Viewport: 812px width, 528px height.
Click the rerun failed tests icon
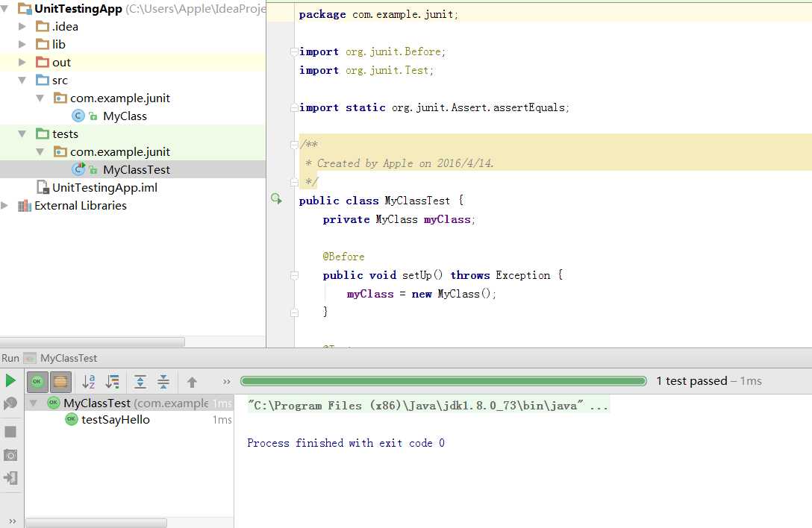coord(10,403)
